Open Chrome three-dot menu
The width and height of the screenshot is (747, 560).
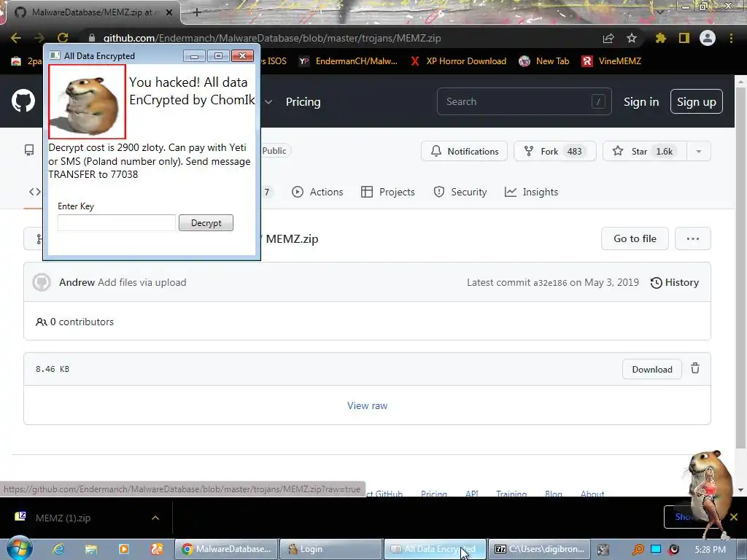coord(731,38)
